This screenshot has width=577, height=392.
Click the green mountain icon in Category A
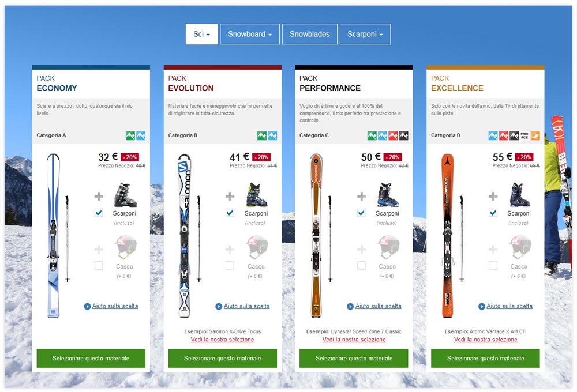[130, 135]
